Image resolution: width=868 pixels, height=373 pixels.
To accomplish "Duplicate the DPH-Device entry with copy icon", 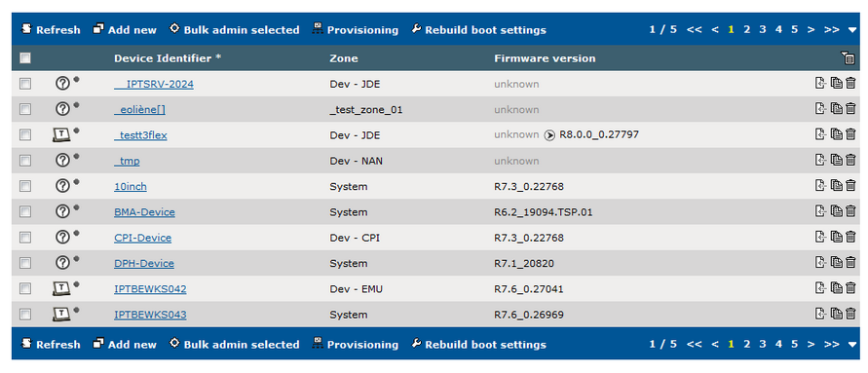I will tap(837, 262).
